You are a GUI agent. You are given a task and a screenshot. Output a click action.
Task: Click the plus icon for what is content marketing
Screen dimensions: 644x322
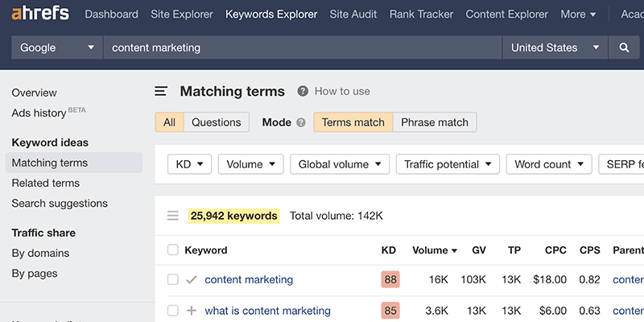tap(192, 311)
